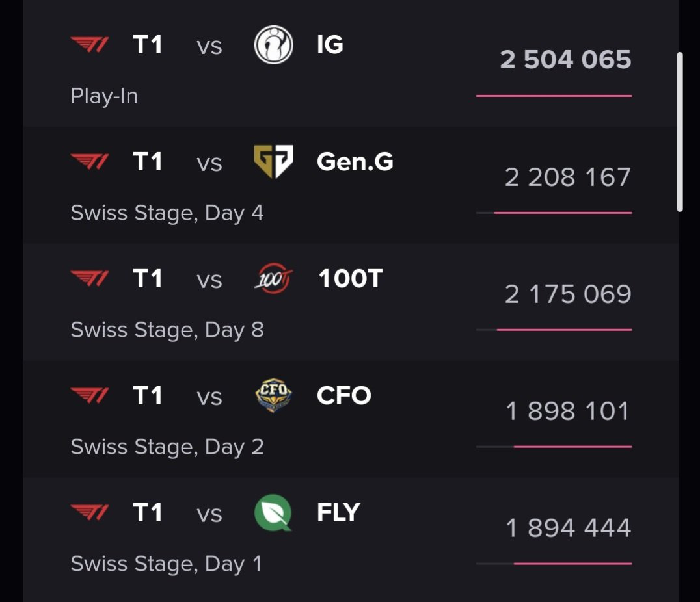Click the viewership bar under 1 898 101

[x=572, y=447]
